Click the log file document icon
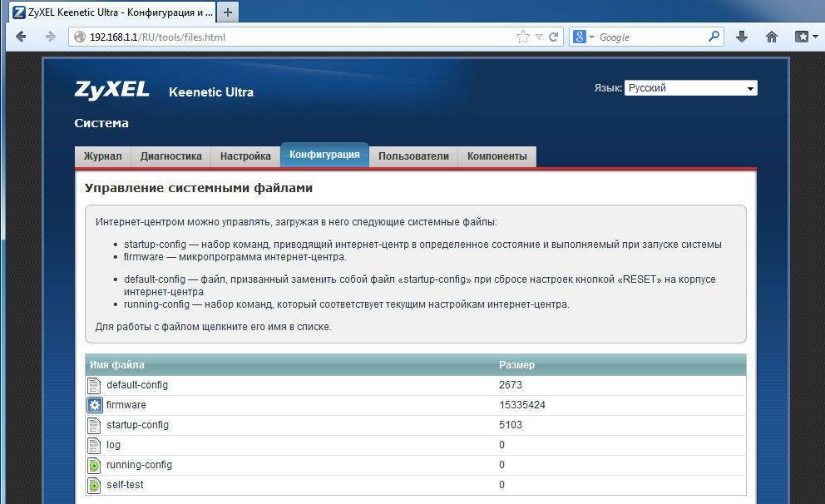The image size is (825, 504). pos(95,445)
